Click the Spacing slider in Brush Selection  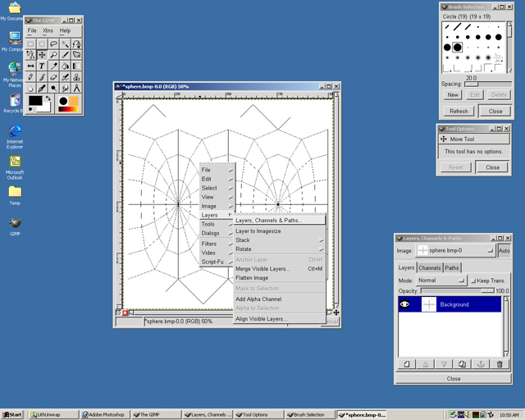tap(488, 84)
